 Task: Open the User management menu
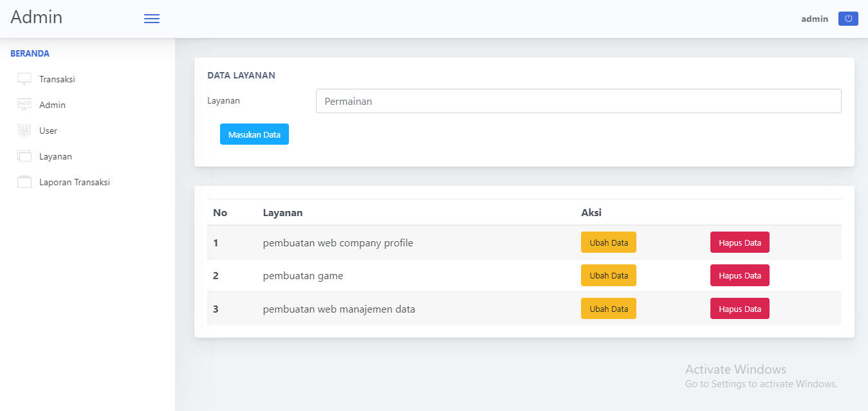click(x=48, y=131)
